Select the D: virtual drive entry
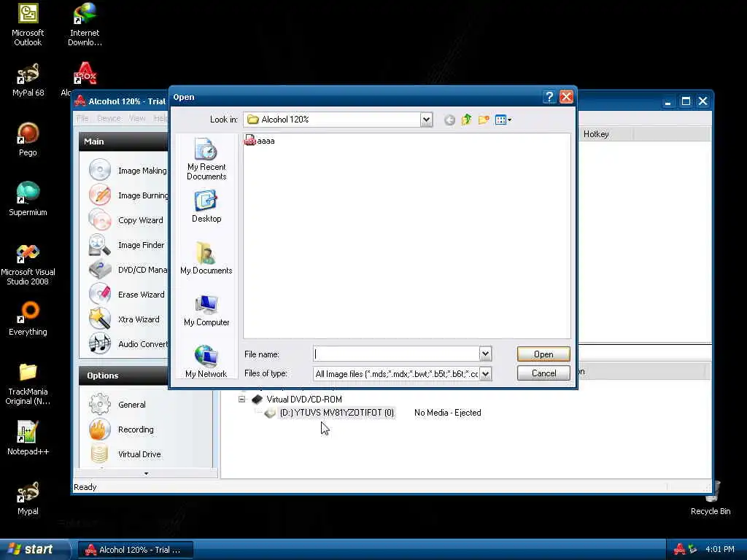Viewport: 747px width, 560px height. 337,413
